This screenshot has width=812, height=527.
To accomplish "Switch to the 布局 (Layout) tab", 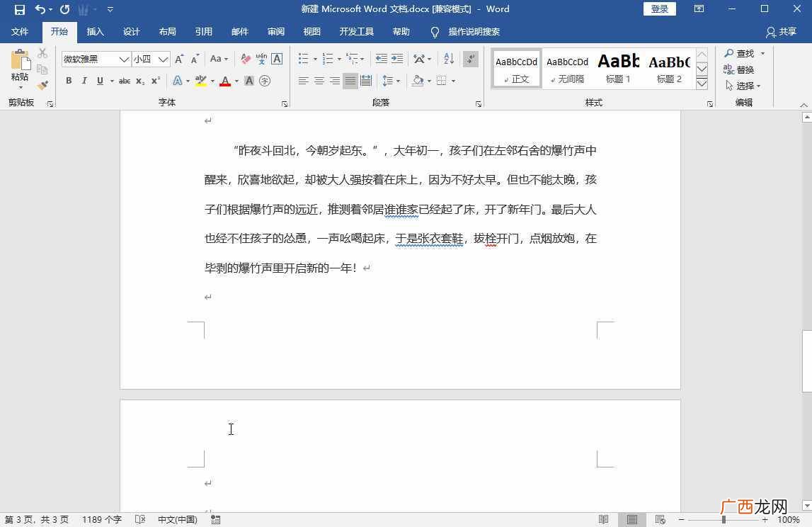I will pyautogui.click(x=167, y=32).
